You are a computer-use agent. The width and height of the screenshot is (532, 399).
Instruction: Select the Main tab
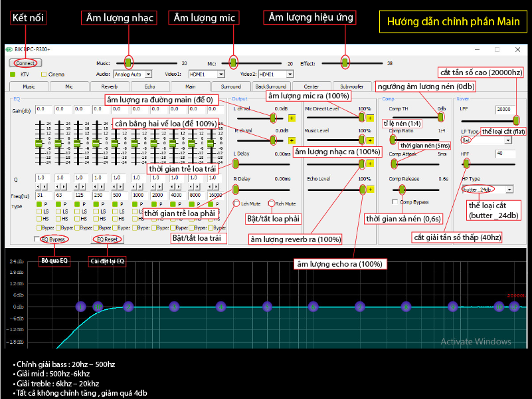(x=191, y=86)
